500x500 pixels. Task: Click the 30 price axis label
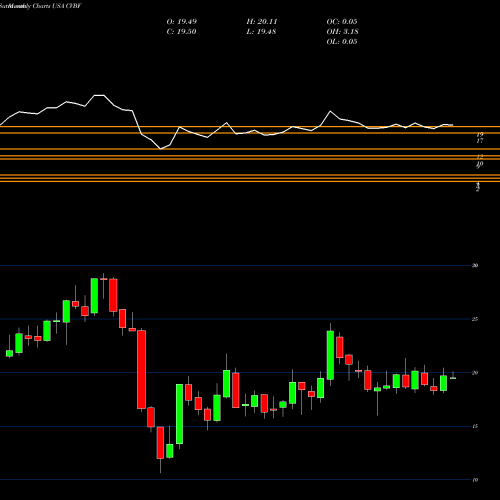click(475, 266)
